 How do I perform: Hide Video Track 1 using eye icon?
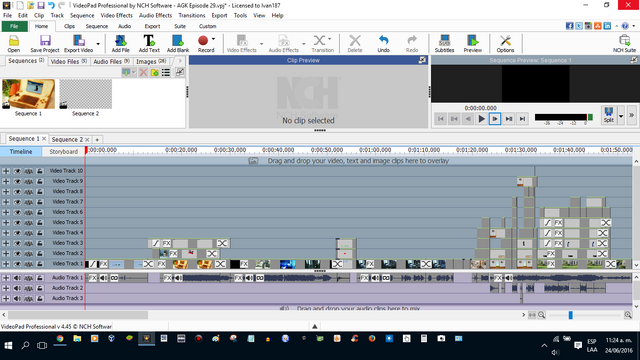click(17, 264)
